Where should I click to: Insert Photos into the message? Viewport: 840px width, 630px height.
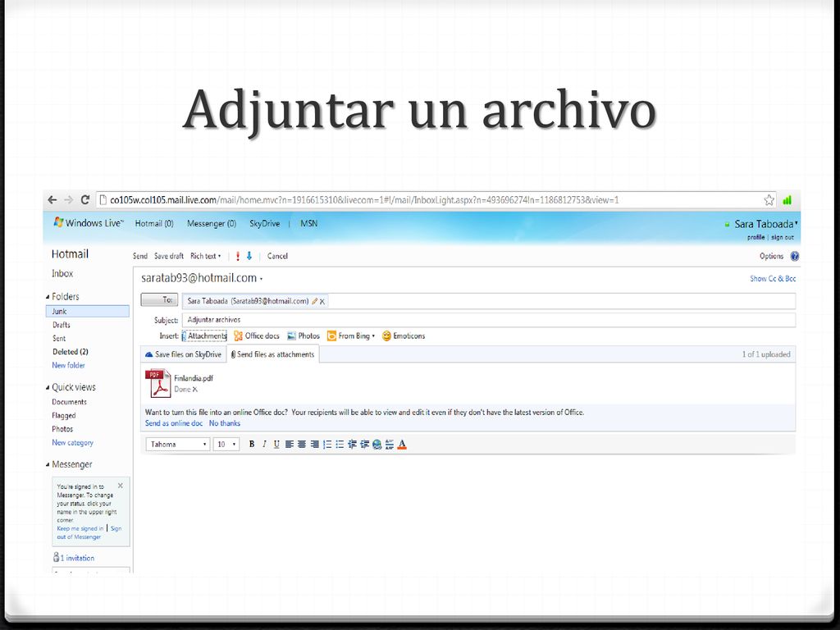click(304, 336)
